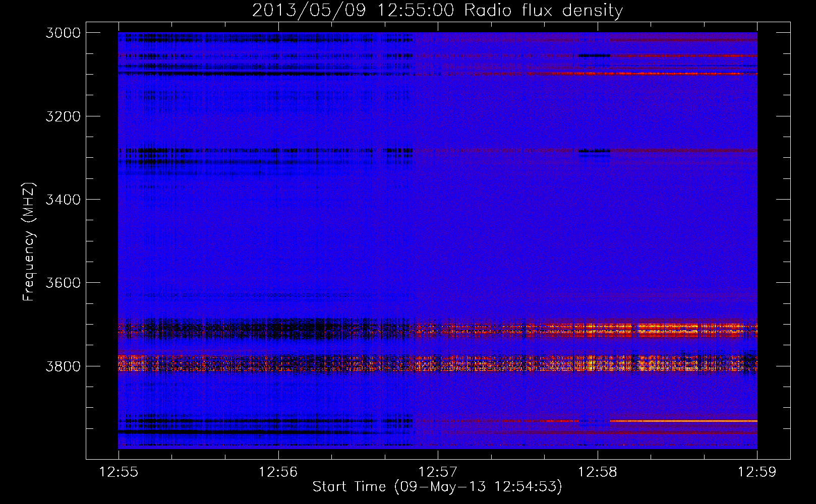Click the 12:59 time axis label
Viewport: 816px width, 504px height.
pos(756,472)
